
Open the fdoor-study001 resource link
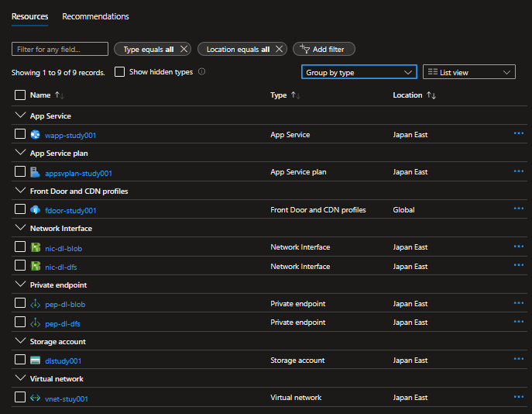70,211
